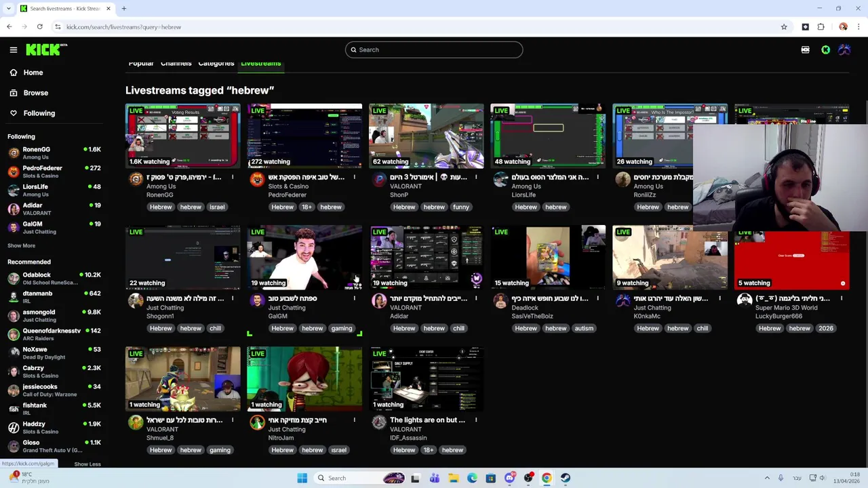Image resolution: width=868 pixels, height=488 pixels.
Task: Open PedroFederer in the following list
Action: (x=54, y=171)
